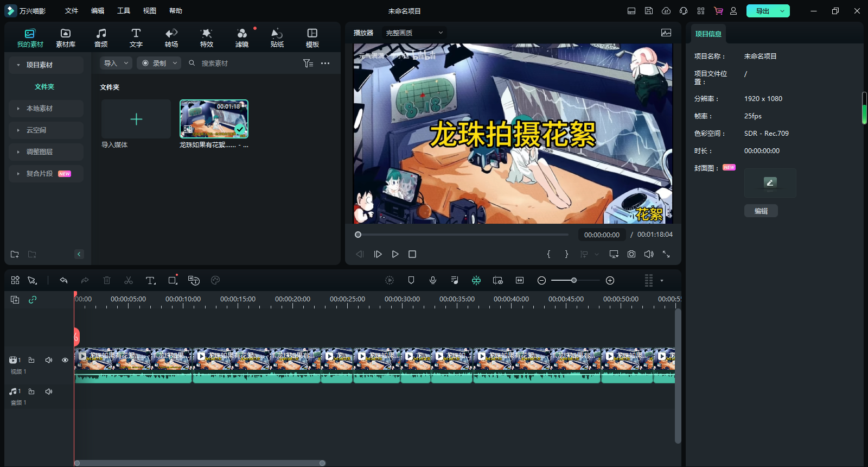Image resolution: width=868 pixels, height=467 pixels.
Task: Mute the 音频 1 track speaker
Action: tap(49, 392)
